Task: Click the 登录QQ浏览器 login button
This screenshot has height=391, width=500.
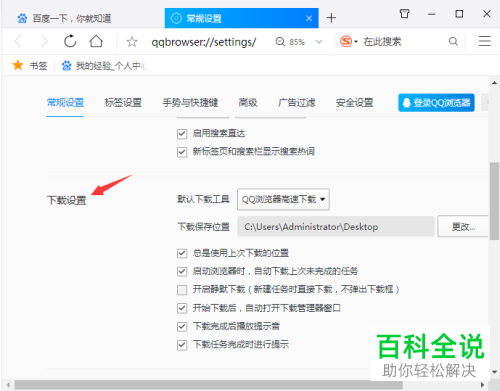Action: coord(436,103)
